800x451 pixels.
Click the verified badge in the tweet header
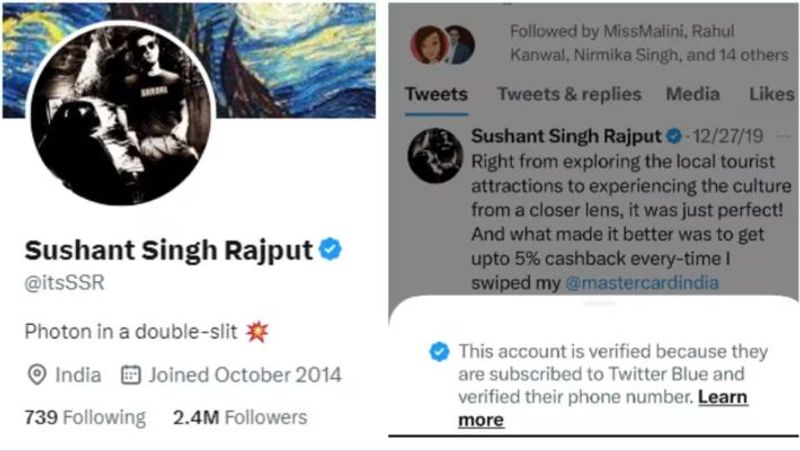click(675, 136)
